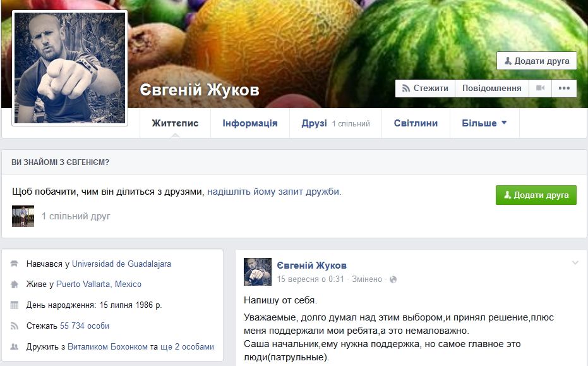588x366 pixels.
Task: Open the Світлини tab
Action: point(416,123)
